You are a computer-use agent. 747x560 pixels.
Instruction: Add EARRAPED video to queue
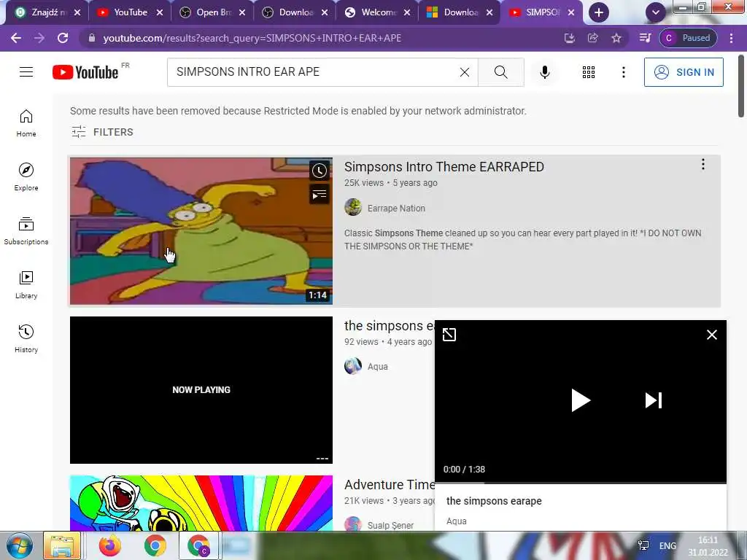pyautogui.click(x=320, y=194)
